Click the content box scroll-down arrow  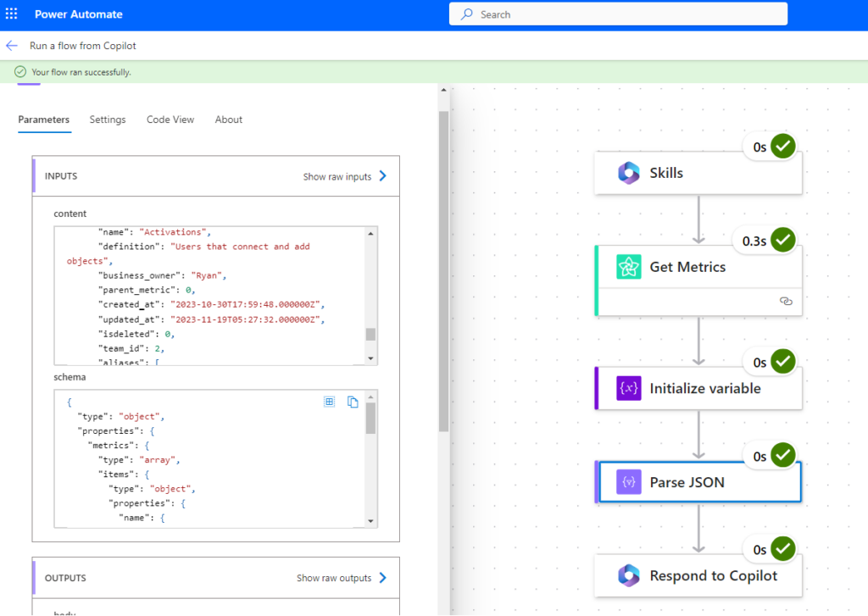point(371,358)
